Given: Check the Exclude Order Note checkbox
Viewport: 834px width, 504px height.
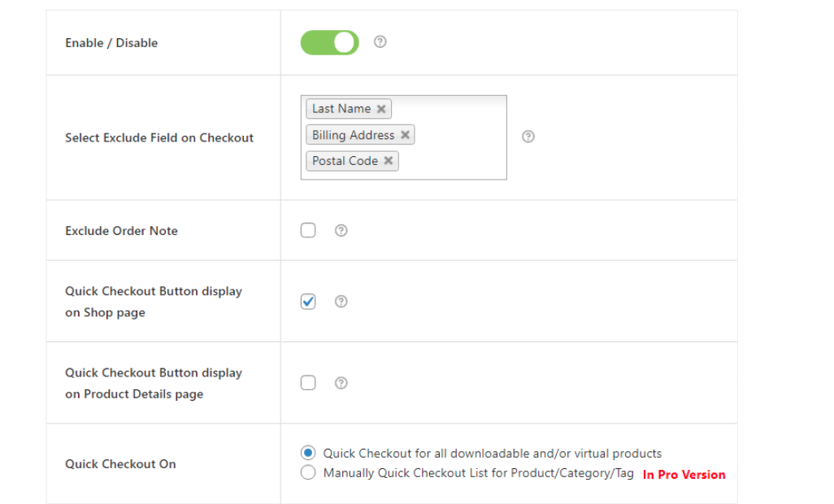Looking at the screenshot, I should pos(308,231).
